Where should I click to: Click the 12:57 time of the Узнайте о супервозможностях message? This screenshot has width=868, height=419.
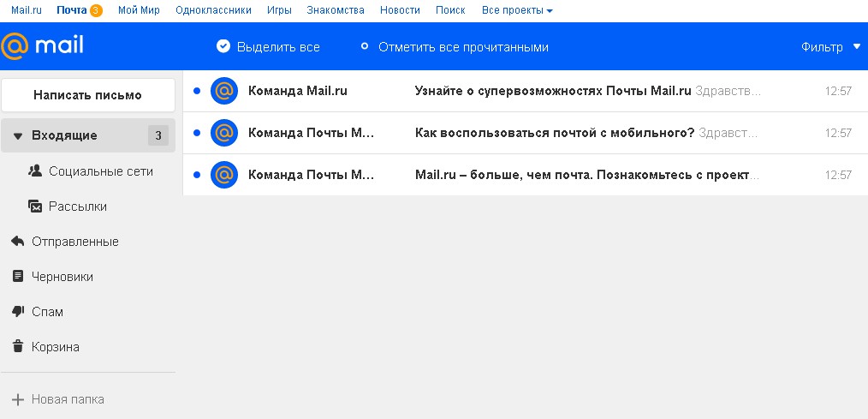point(838,91)
